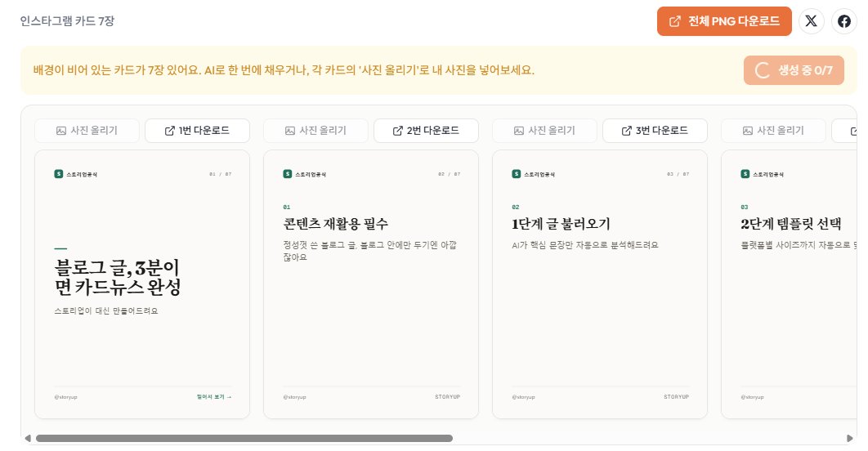Screen dimensions: 868x451
Task: Click 사진 올리기 above card 1
Action: [87, 131]
